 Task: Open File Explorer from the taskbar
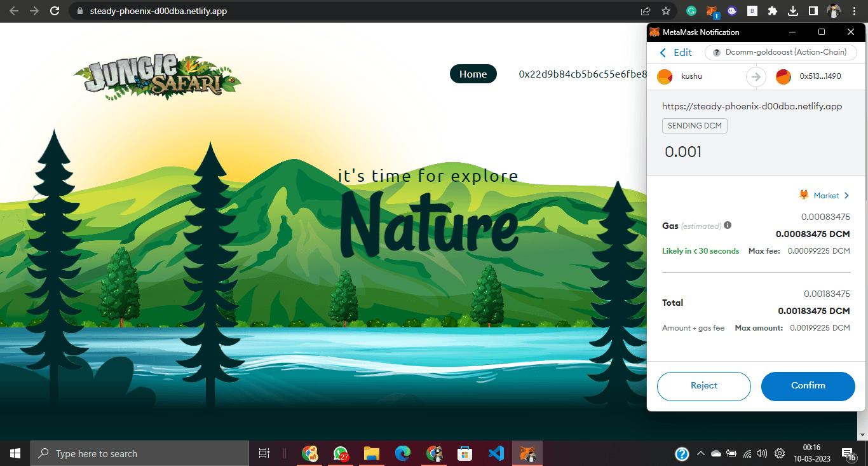point(372,453)
